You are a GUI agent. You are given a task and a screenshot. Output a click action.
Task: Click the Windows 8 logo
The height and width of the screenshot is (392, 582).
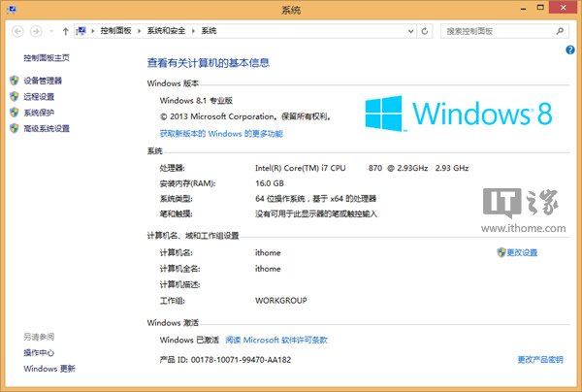pos(459,114)
